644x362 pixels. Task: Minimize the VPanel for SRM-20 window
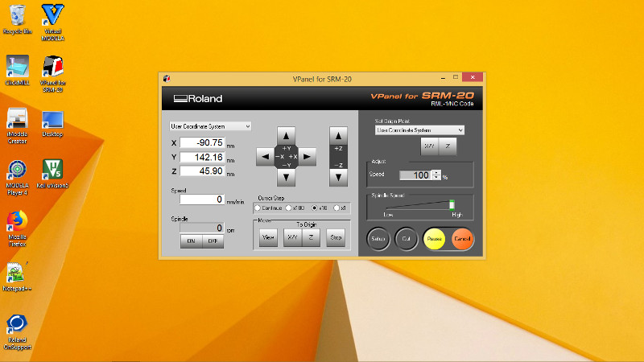(x=444, y=77)
